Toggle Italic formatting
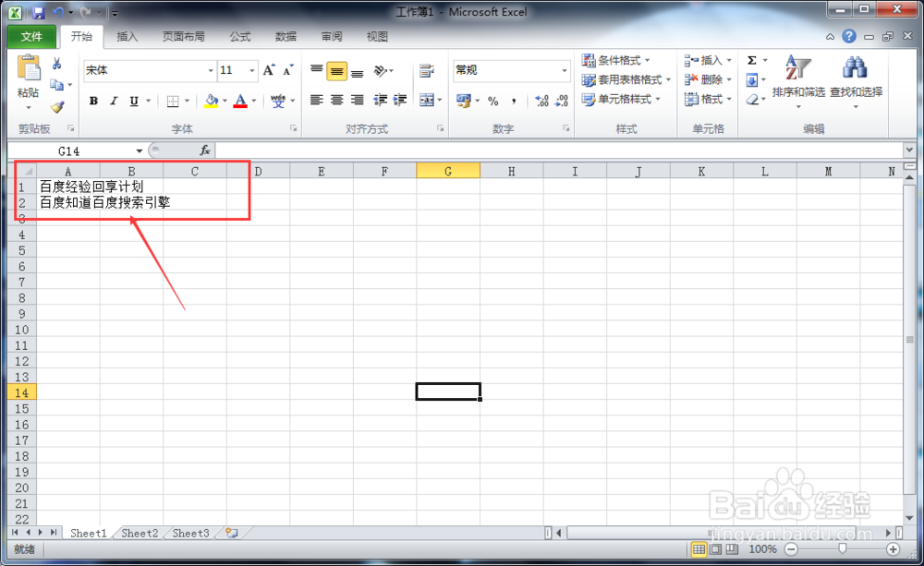The width and height of the screenshot is (924, 566). (x=114, y=102)
